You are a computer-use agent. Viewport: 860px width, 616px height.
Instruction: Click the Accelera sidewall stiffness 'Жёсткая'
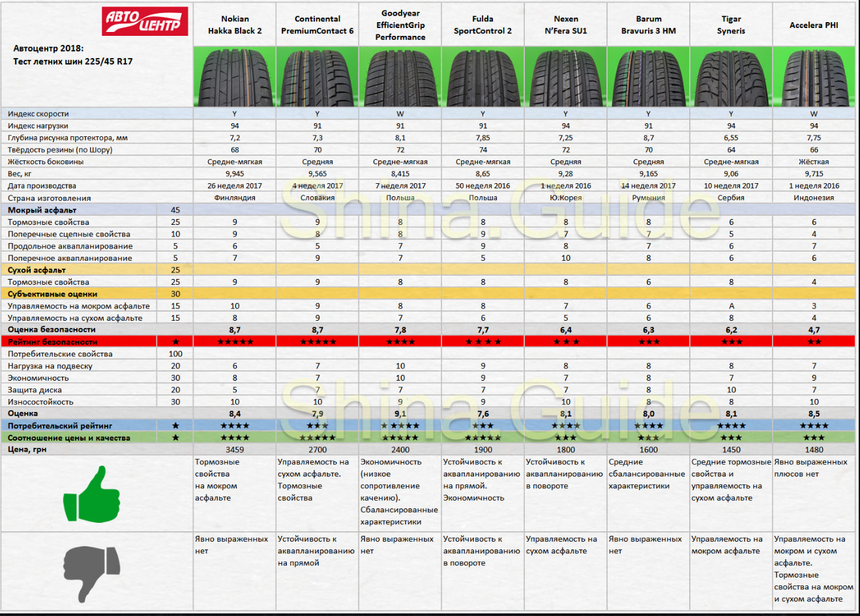[x=814, y=162]
